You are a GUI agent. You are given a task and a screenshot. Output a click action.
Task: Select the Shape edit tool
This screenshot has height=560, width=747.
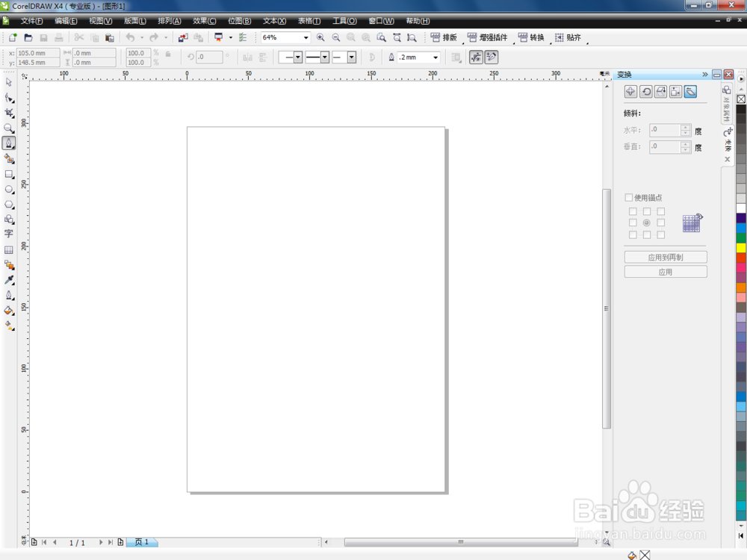tap(9, 98)
